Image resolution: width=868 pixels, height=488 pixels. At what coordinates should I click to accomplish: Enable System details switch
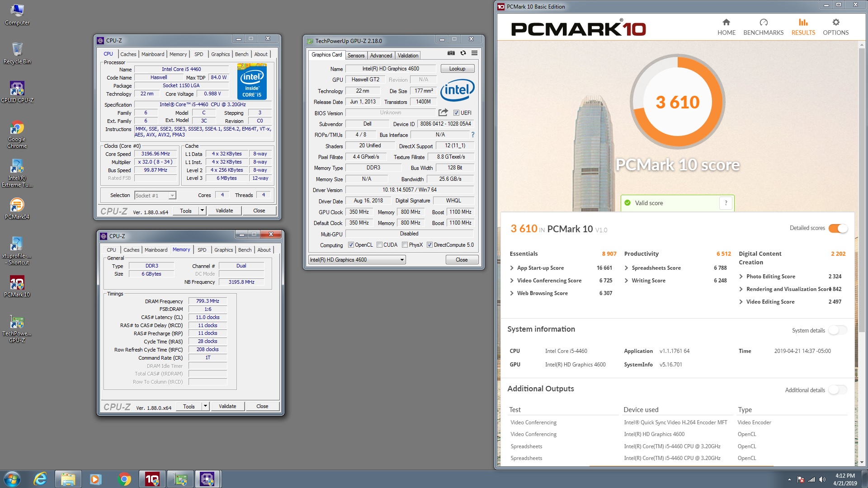click(838, 330)
